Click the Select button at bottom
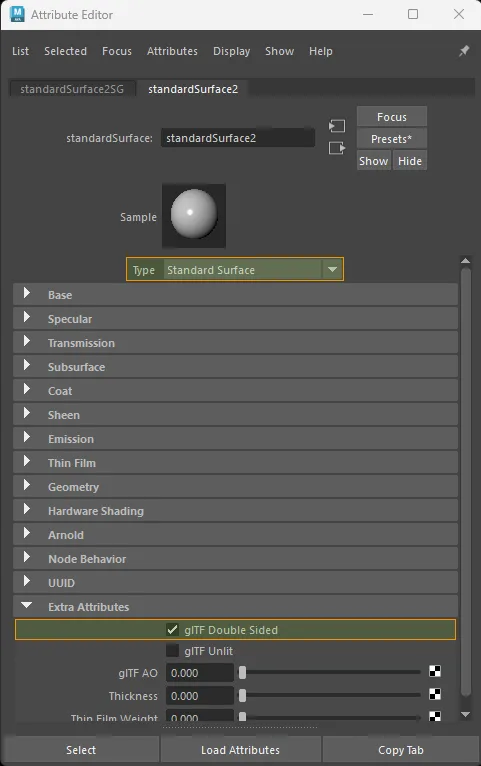Viewport: 481px width, 766px height. coord(81,750)
